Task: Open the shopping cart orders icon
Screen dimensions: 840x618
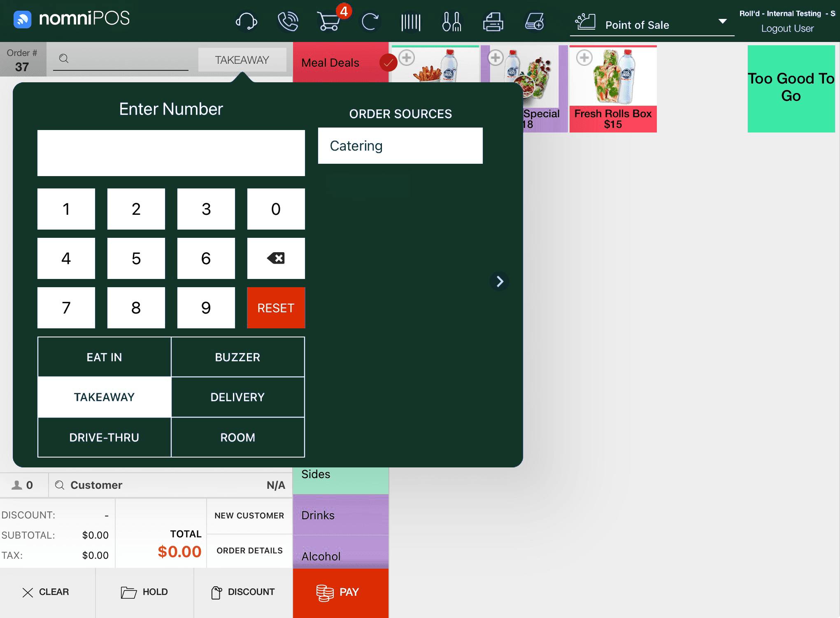Action: [x=329, y=21]
